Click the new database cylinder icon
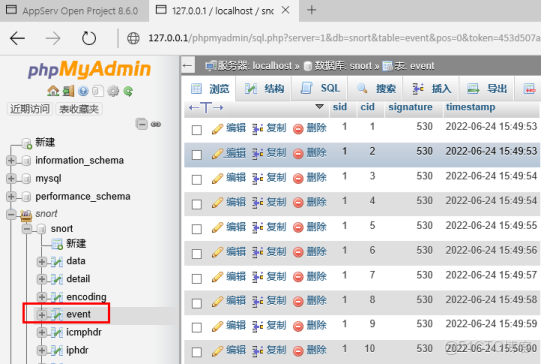 tap(27, 143)
